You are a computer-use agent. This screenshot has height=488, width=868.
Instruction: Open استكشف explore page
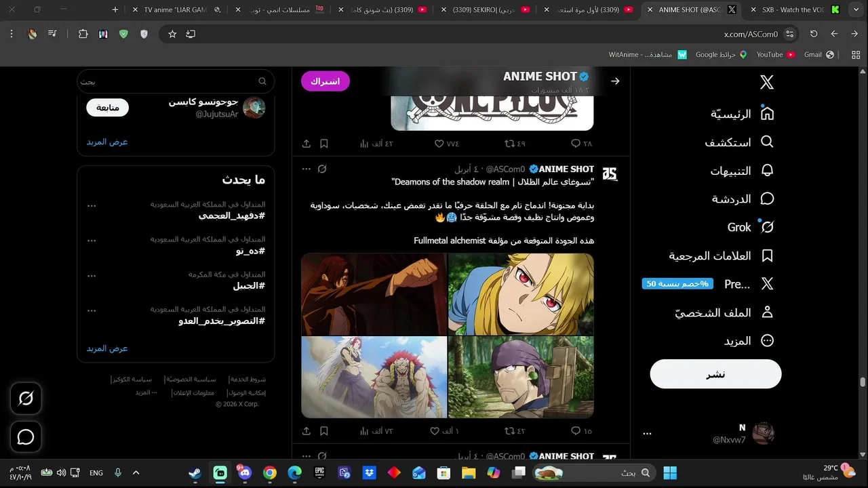(738, 142)
